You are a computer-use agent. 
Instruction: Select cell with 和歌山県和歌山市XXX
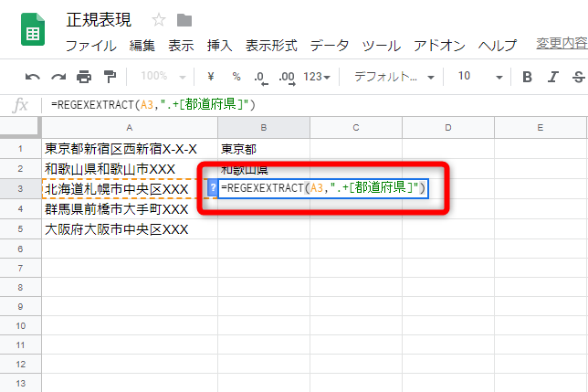(130, 169)
